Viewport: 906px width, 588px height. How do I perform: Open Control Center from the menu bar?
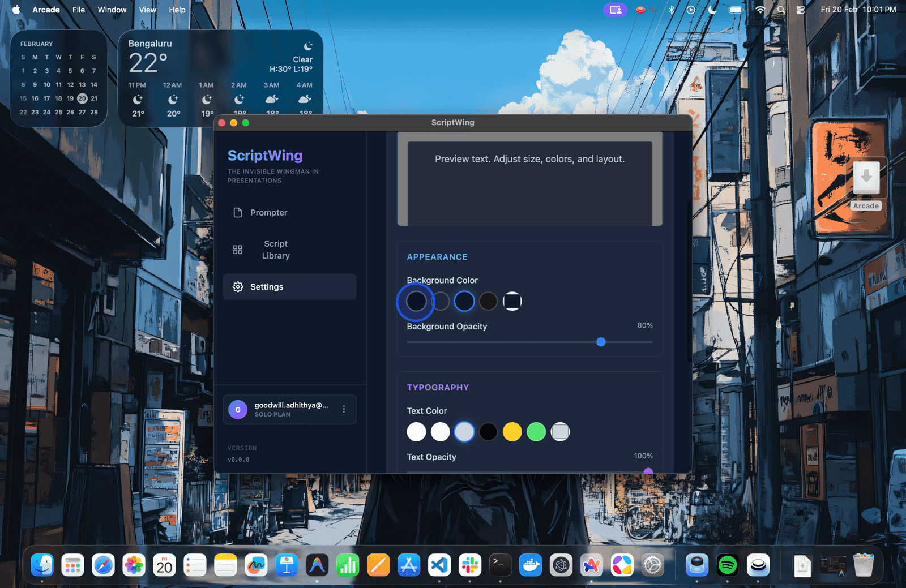click(801, 10)
